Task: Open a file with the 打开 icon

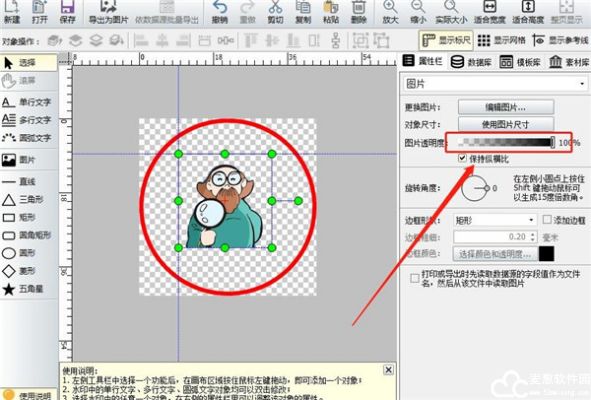Action: point(40,12)
